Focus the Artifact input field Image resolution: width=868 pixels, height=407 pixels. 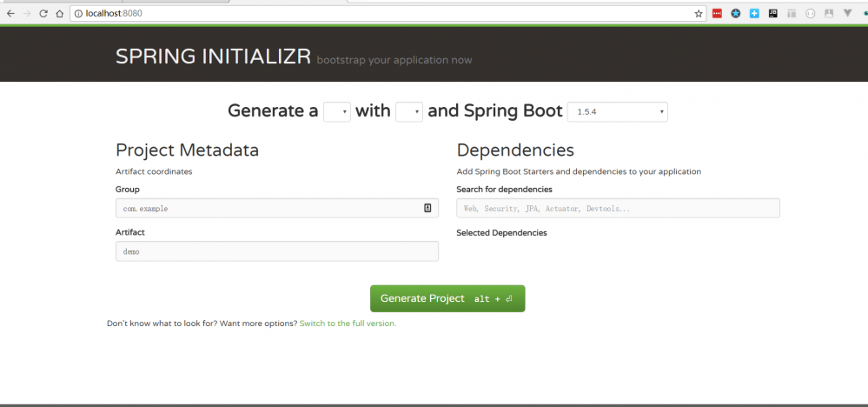pos(277,251)
